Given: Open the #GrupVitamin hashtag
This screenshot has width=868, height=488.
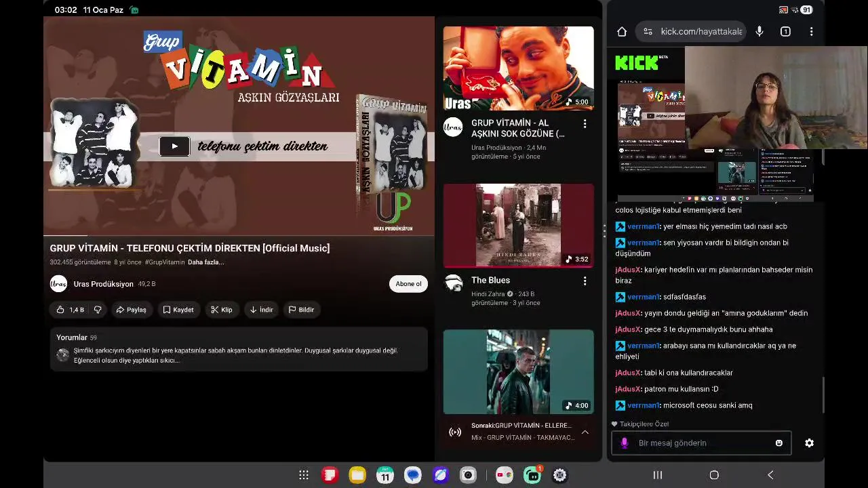Looking at the screenshot, I should click(165, 262).
